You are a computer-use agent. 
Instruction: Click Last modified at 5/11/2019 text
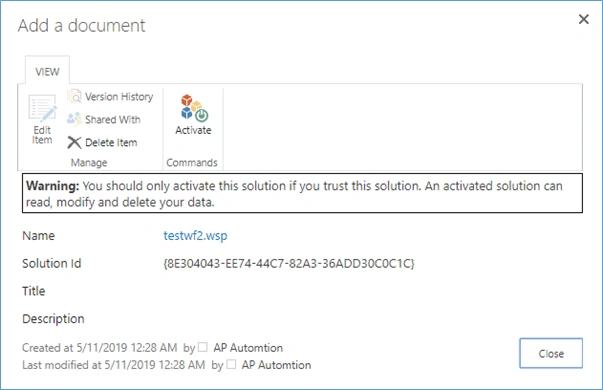(113, 365)
